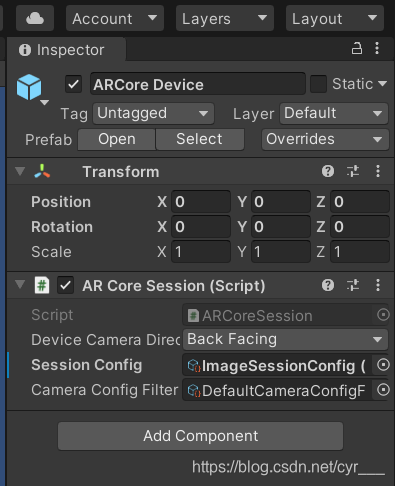Click the Rotation Y field
Image resolution: width=395 pixels, height=486 pixels.
pyautogui.click(x=281, y=227)
